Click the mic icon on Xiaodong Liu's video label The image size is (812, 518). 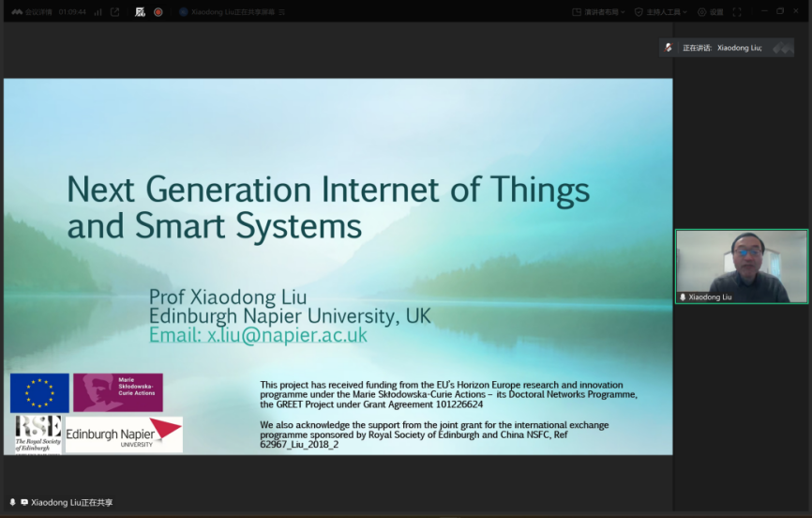[x=683, y=297]
